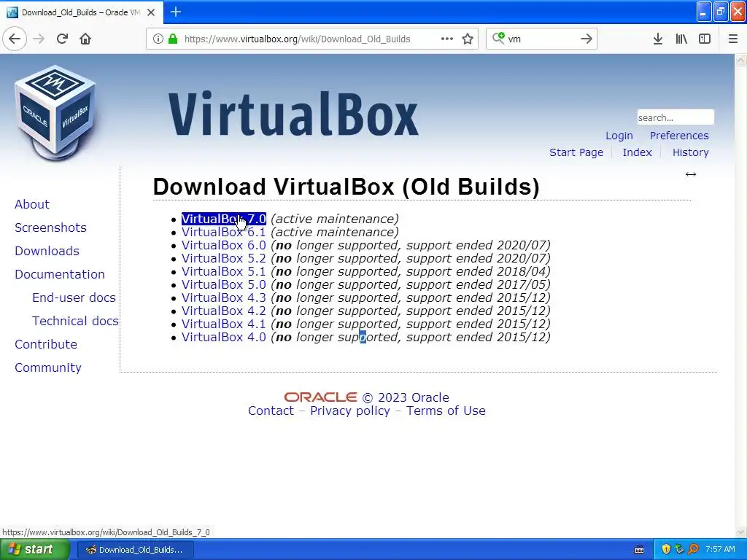Click the scrollbar down arrow
747x560 pixels.
click(741, 532)
